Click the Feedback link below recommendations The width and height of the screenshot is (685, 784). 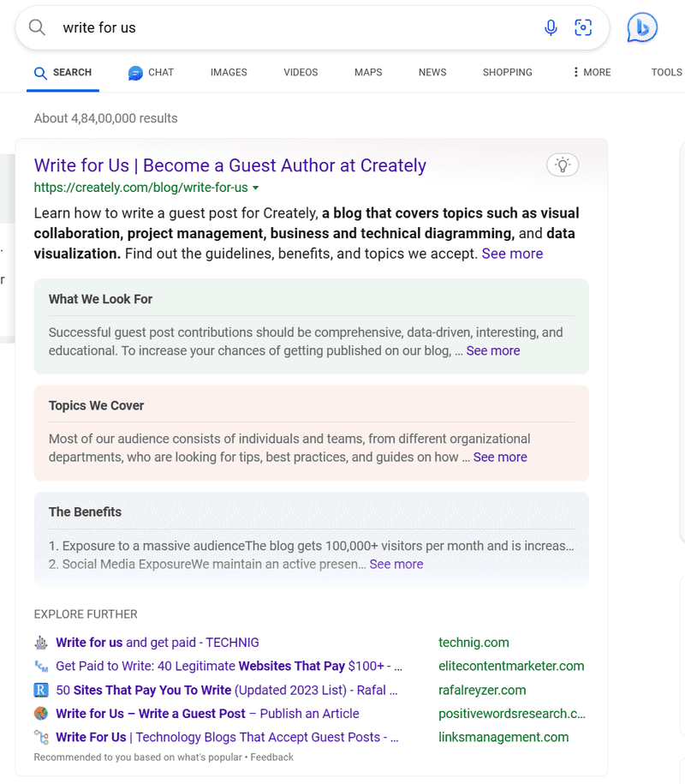pyautogui.click(x=271, y=757)
